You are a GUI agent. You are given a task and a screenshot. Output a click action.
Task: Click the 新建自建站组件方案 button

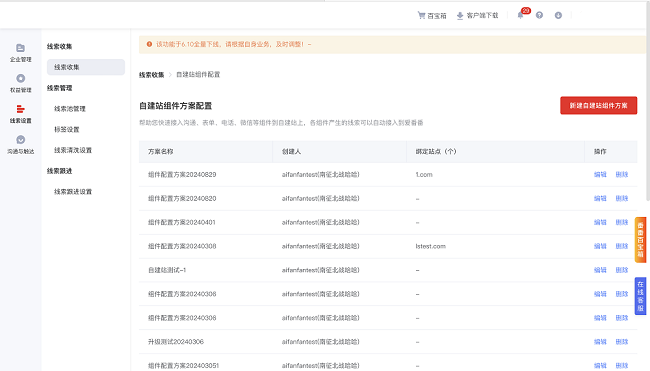(598, 105)
